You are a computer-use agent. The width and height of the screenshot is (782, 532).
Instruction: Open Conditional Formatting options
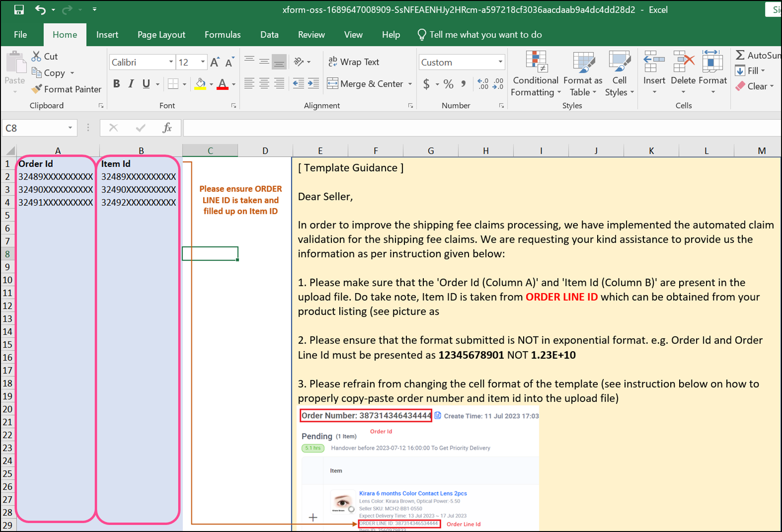[x=535, y=74]
